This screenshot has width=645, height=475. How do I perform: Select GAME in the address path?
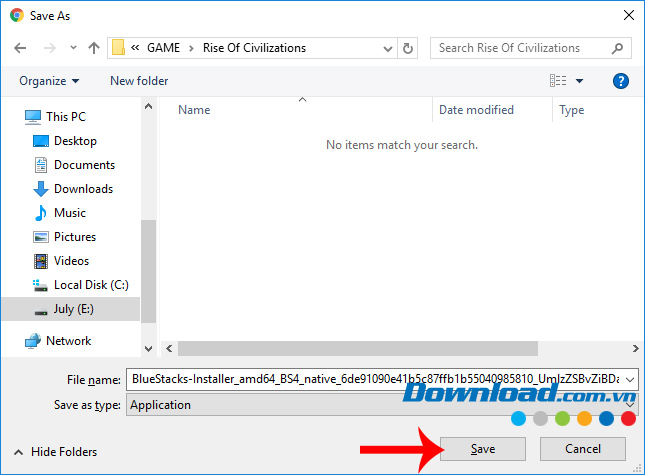[163, 48]
